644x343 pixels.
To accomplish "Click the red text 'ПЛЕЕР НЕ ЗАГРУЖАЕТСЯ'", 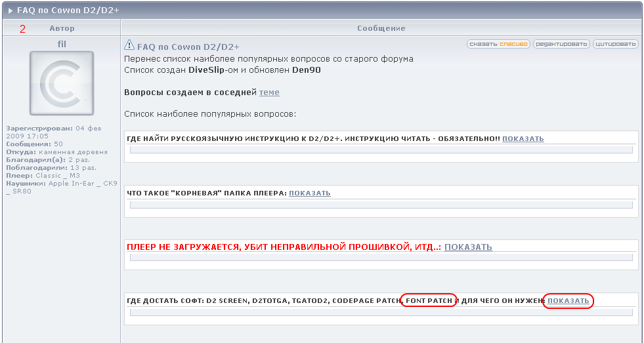I will (182, 247).
